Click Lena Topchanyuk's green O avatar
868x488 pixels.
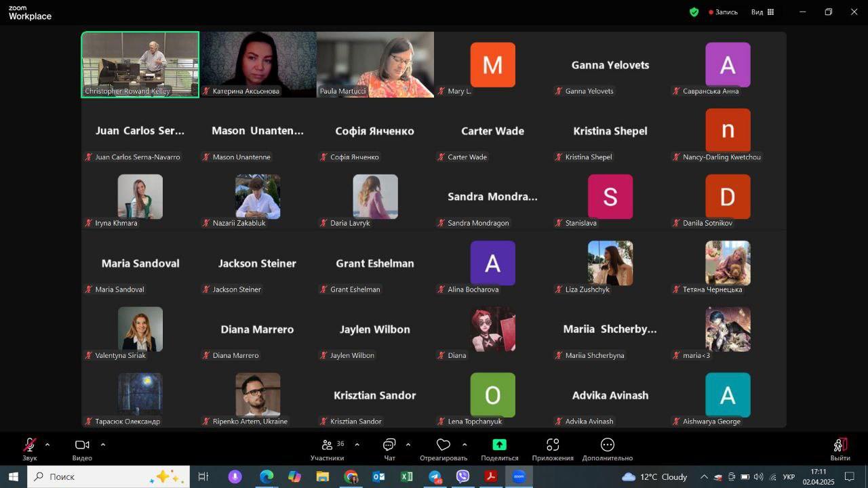tap(493, 395)
